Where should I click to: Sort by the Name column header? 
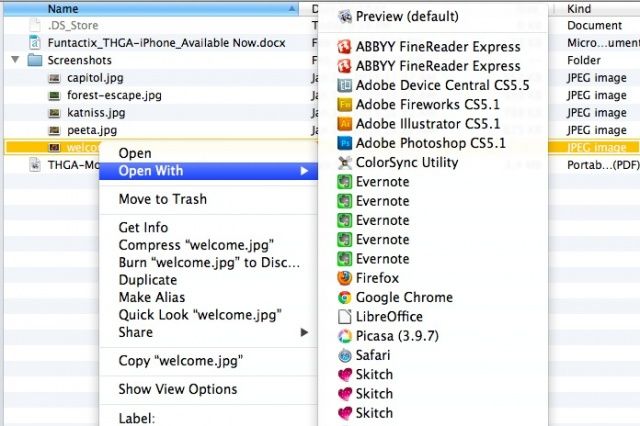(63, 8)
